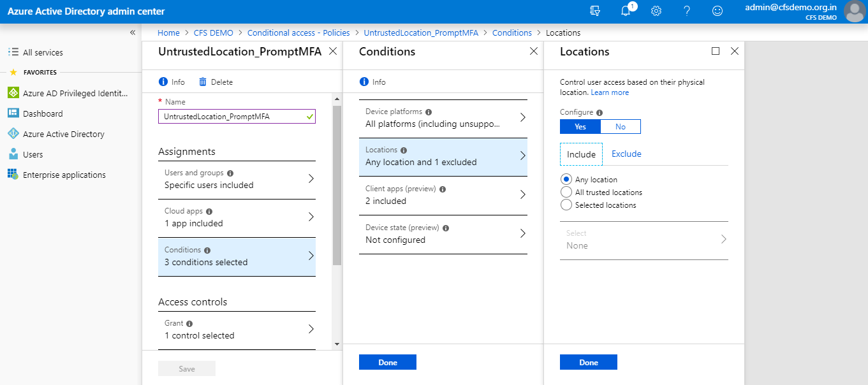Click the policy Name input field
The width and height of the screenshot is (868, 385).
(x=237, y=117)
